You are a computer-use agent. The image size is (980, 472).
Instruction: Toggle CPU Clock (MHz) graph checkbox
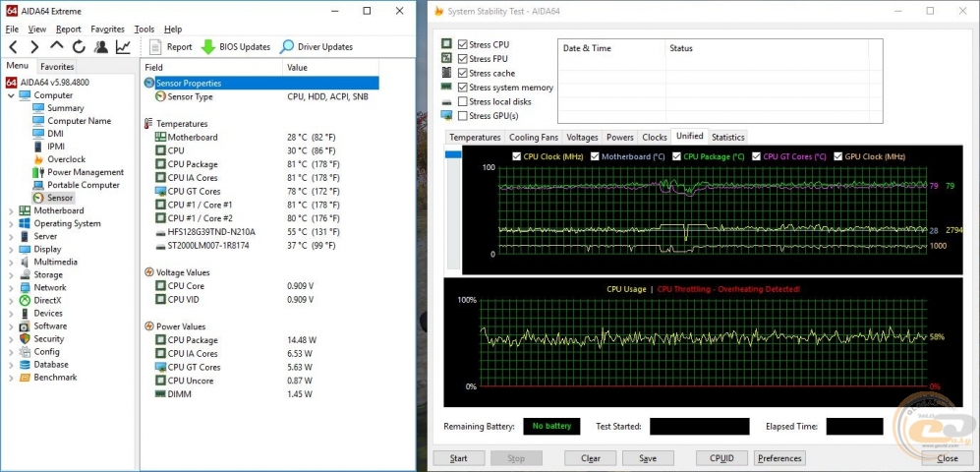click(516, 156)
